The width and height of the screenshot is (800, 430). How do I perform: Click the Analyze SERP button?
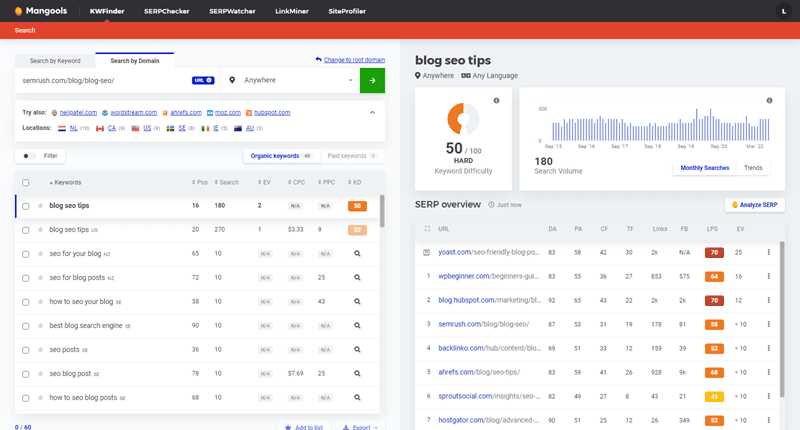754,205
